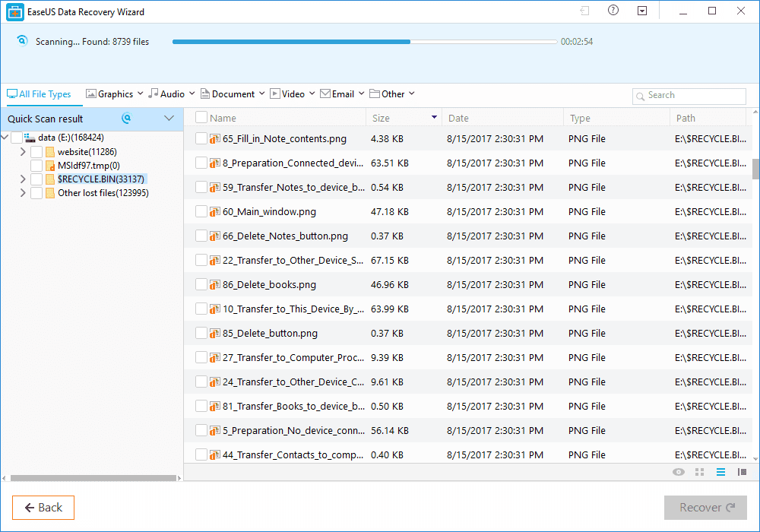The height and width of the screenshot is (532, 760).
Task: Open the title bar menu icon
Action: pyautogui.click(x=642, y=11)
